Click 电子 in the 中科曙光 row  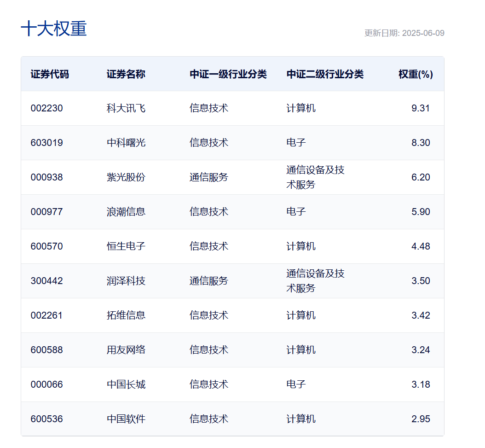click(x=296, y=143)
